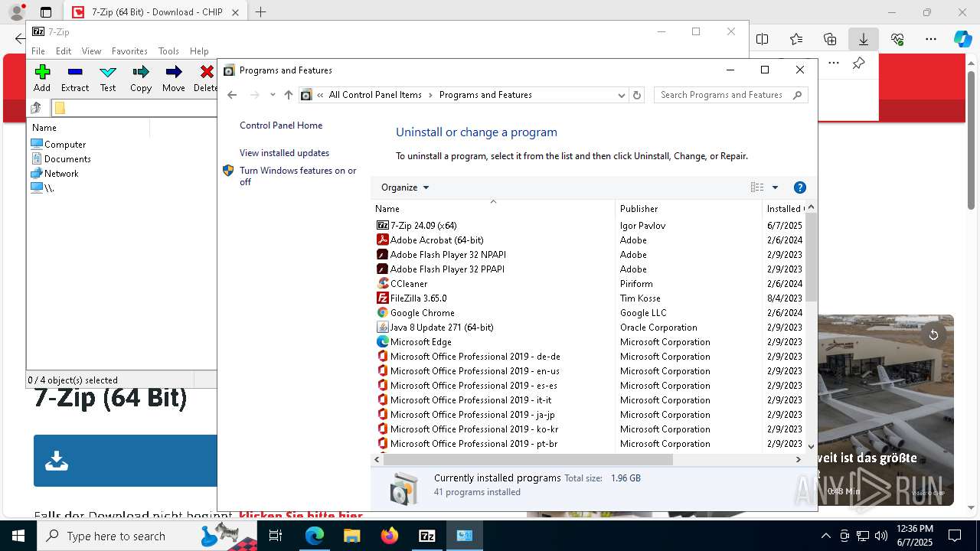This screenshot has width=980, height=551.
Task: Select the Documents item in 7-Zip
Action: coord(61,158)
